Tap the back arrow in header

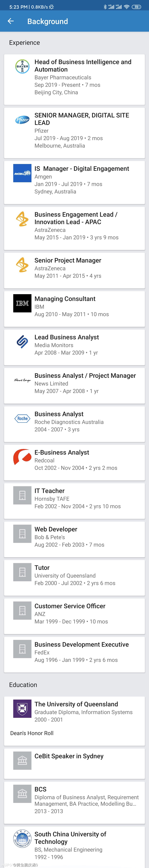(11, 21)
